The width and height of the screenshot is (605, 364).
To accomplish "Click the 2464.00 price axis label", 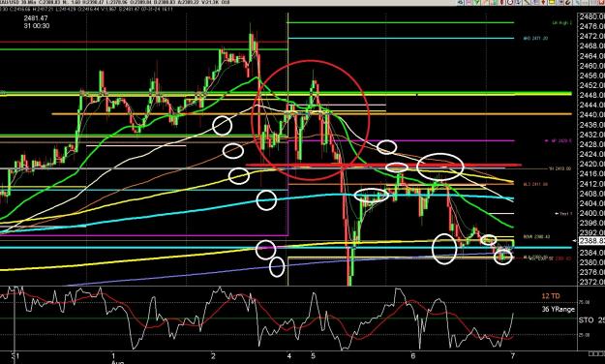I will [591, 56].
